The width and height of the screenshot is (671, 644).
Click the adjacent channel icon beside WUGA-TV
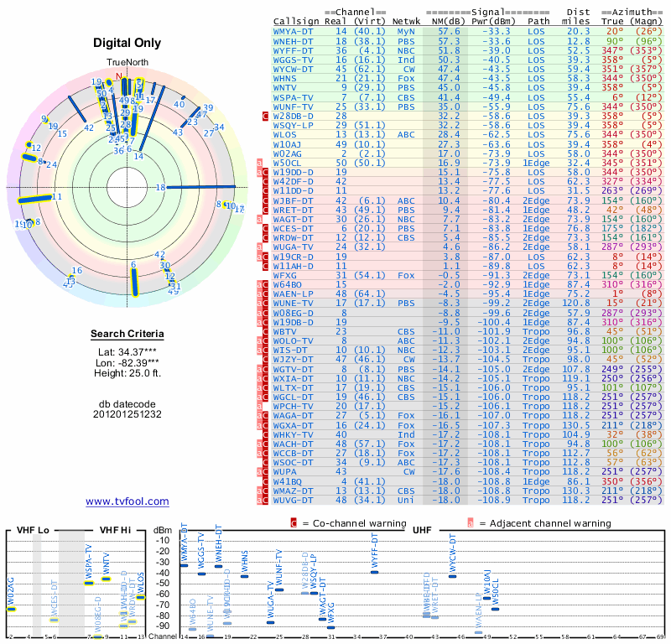259,247
